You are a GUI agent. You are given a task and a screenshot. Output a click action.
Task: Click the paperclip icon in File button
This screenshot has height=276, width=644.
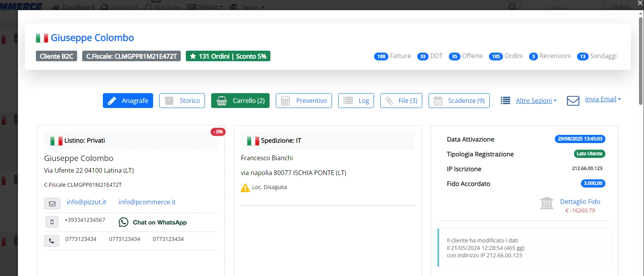(389, 101)
